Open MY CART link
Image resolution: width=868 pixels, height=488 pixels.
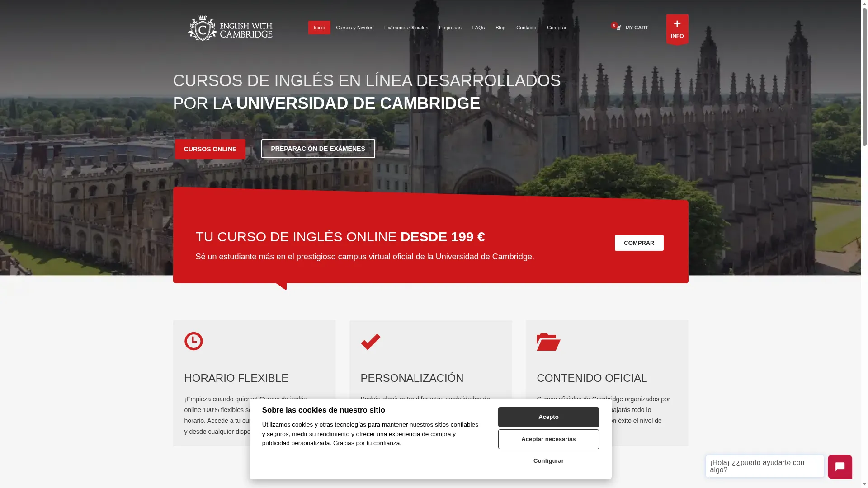[637, 28]
